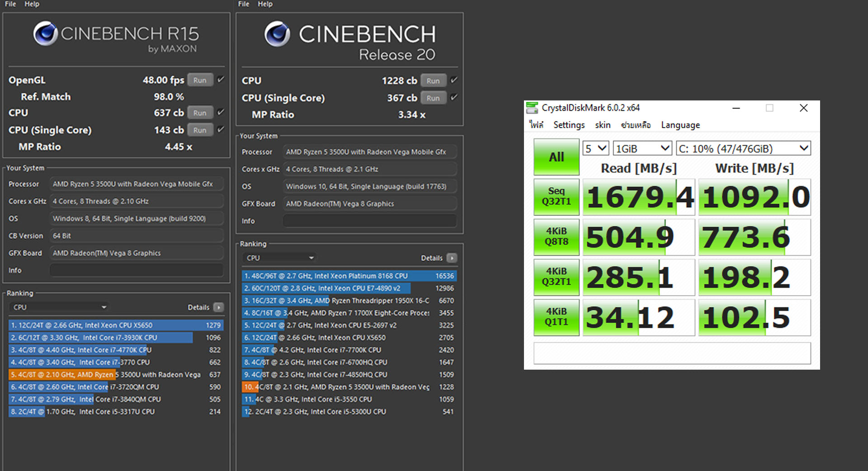Viewport: 868px width, 471px height.
Task: Open Help menu in Cinebench R15
Action: pos(32,4)
